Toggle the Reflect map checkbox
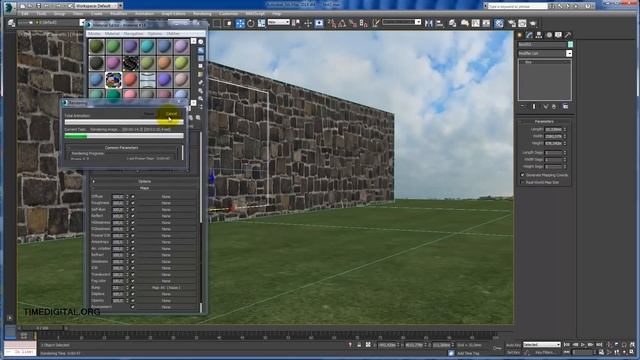Image resolution: width=640 pixels, height=360 pixels. point(133,216)
